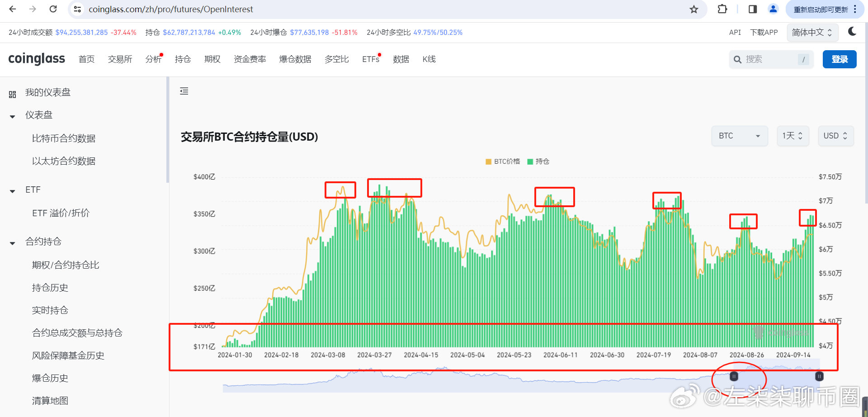Open 交易所 nav item
868x417 pixels.
tap(120, 59)
